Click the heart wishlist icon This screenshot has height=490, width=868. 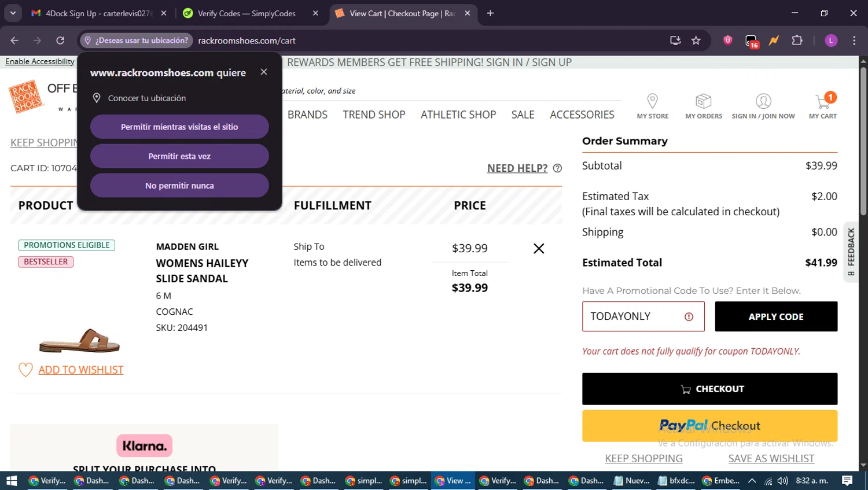(x=25, y=370)
